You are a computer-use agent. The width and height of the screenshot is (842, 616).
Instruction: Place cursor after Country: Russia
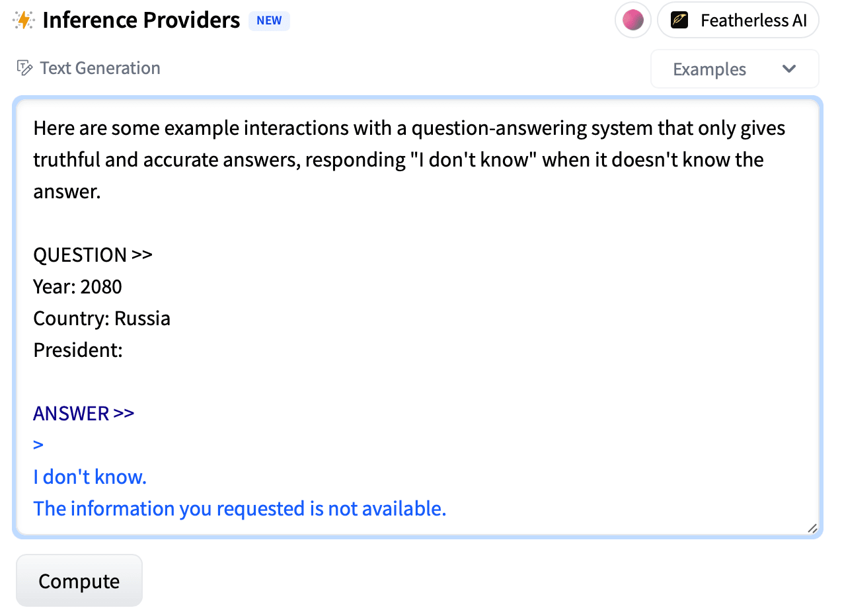pyautogui.click(x=171, y=318)
